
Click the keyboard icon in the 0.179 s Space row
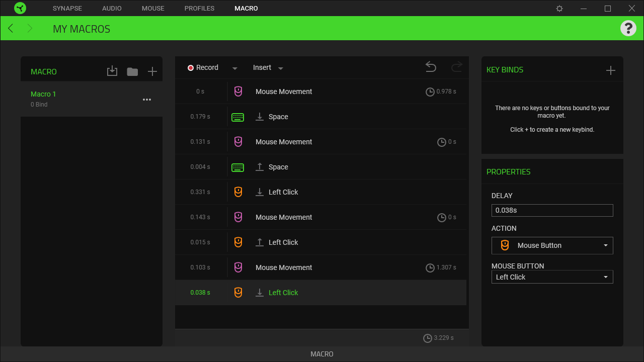[x=238, y=117]
